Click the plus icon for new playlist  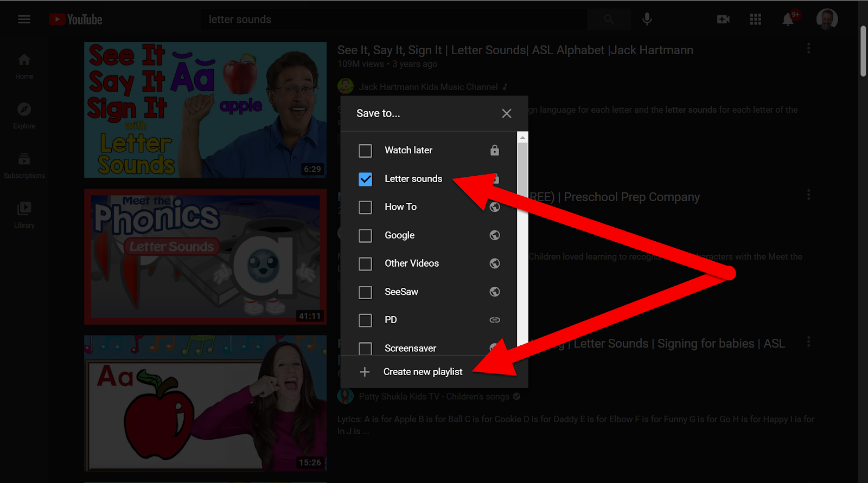(x=365, y=371)
